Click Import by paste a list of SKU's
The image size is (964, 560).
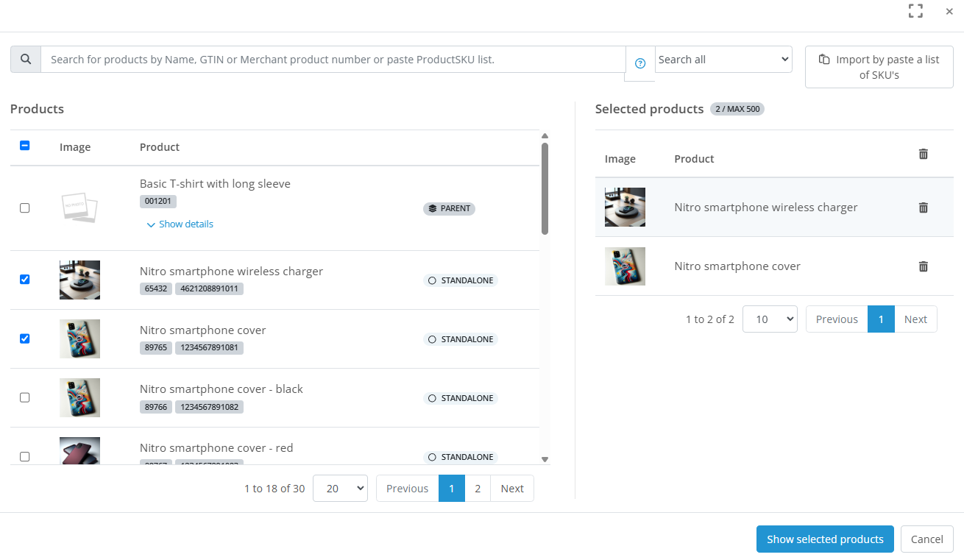(x=879, y=67)
